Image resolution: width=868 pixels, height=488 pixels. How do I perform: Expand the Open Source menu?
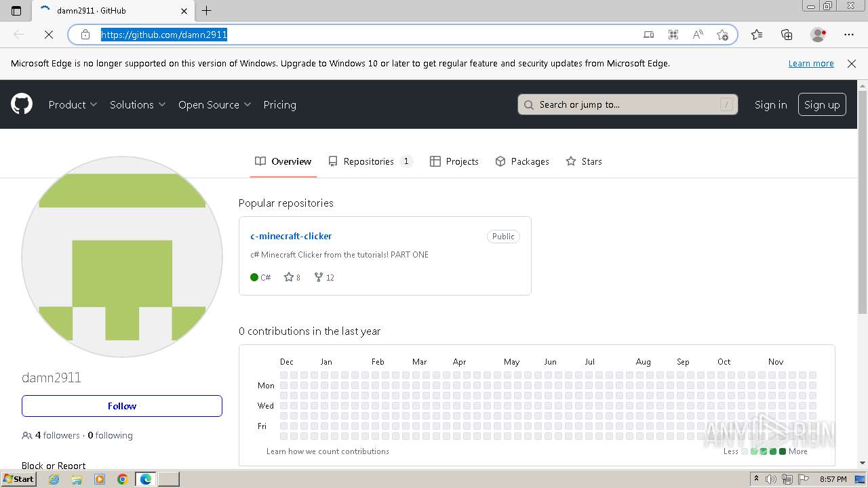(215, 104)
